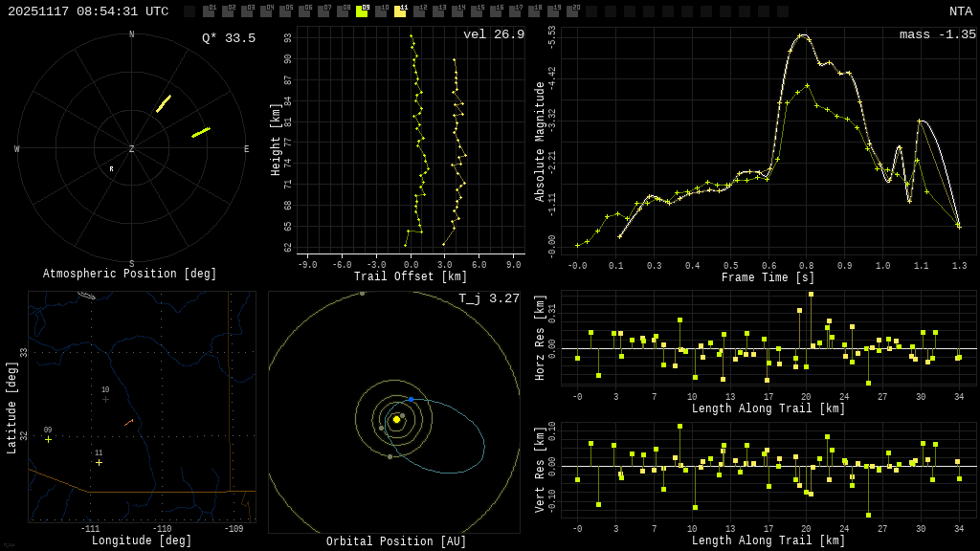980x551 pixels.
Task: Click the light-curve peak near 0.8 seconds
Action: tap(803, 35)
